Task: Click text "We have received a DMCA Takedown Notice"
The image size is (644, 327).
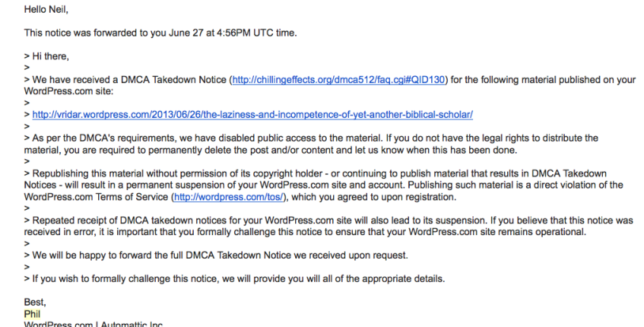Action: click(130, 80)
